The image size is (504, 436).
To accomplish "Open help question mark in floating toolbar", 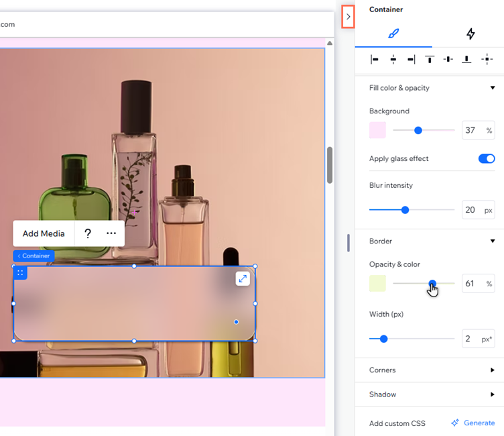I will pyautogui.click(x=87, y=233).
